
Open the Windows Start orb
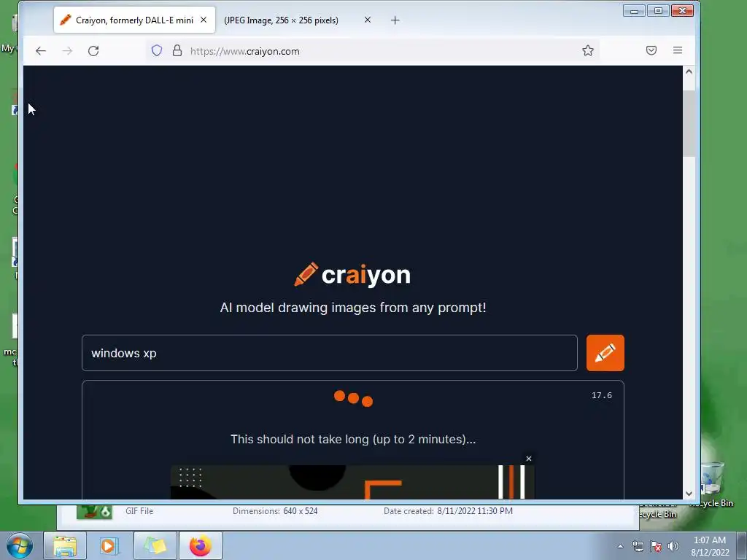coord(20,545)
